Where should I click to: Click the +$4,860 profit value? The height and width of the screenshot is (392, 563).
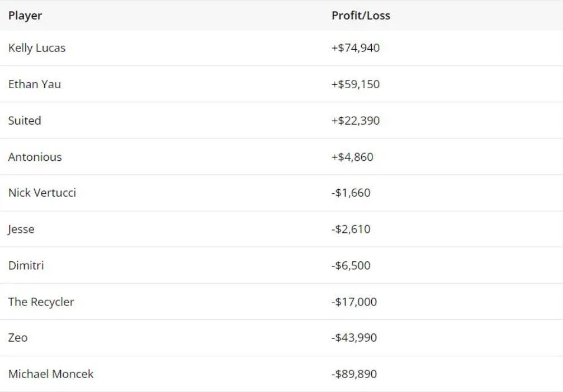[352, 157]
